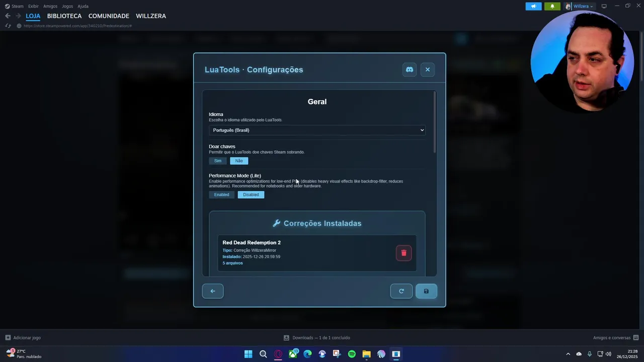Click the 'Correções Instaladas' heading
This screenshot has width=644, height=362.
(x=323, y=223)
